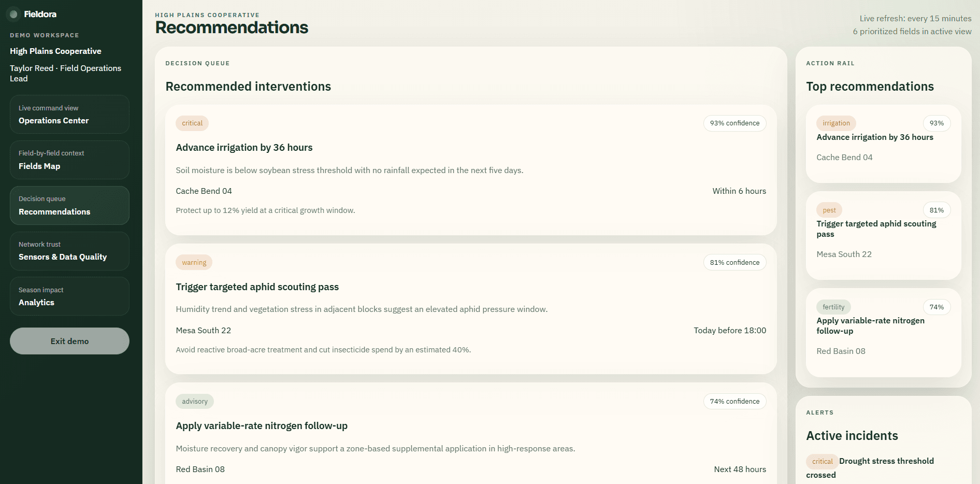Screen dimensions: 980x484
Task: Select Red Basin 08 in action rail
Action: click(x=841, y=351)
